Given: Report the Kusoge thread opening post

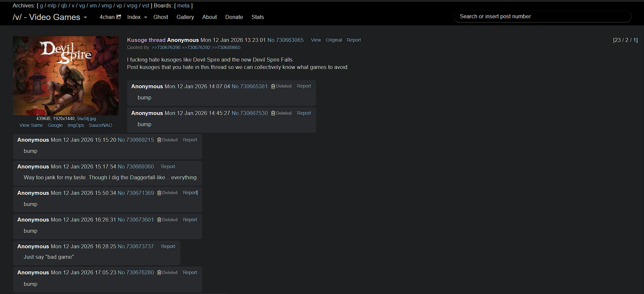Looking at the screenshot, I should pos(354,40).
